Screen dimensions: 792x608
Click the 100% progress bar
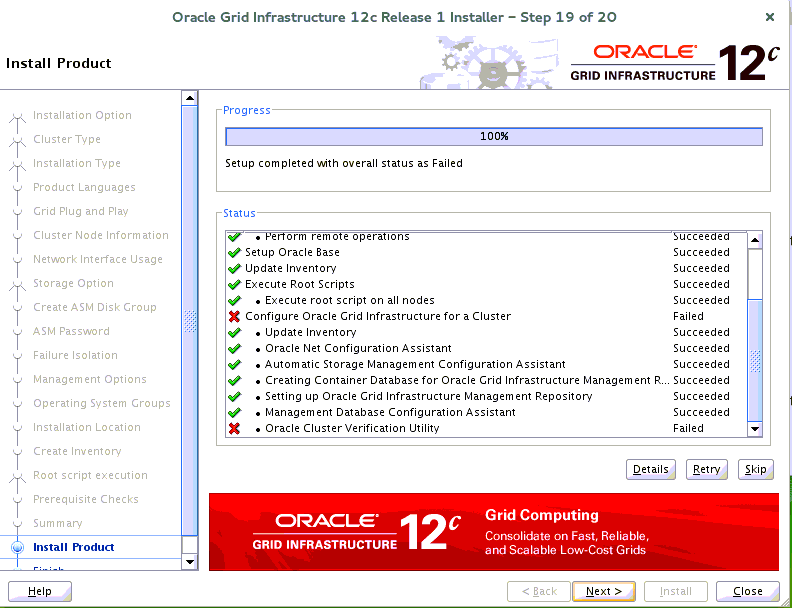493,136
